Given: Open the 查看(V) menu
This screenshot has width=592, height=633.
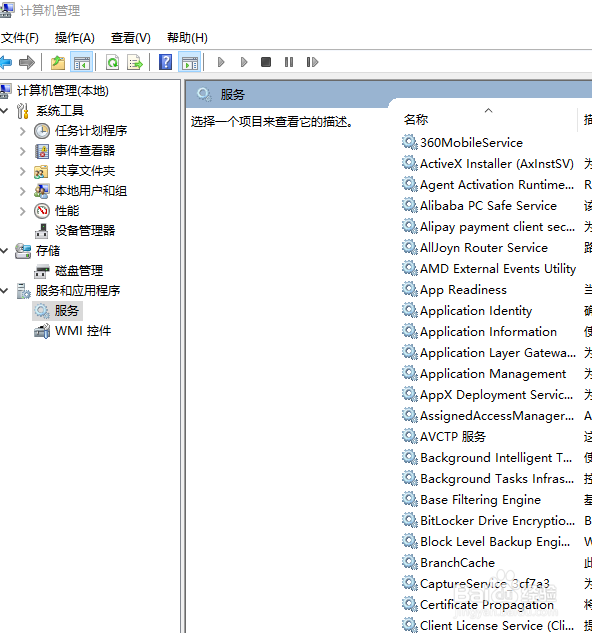Looking at the screenshot, I should coord(131,38).
